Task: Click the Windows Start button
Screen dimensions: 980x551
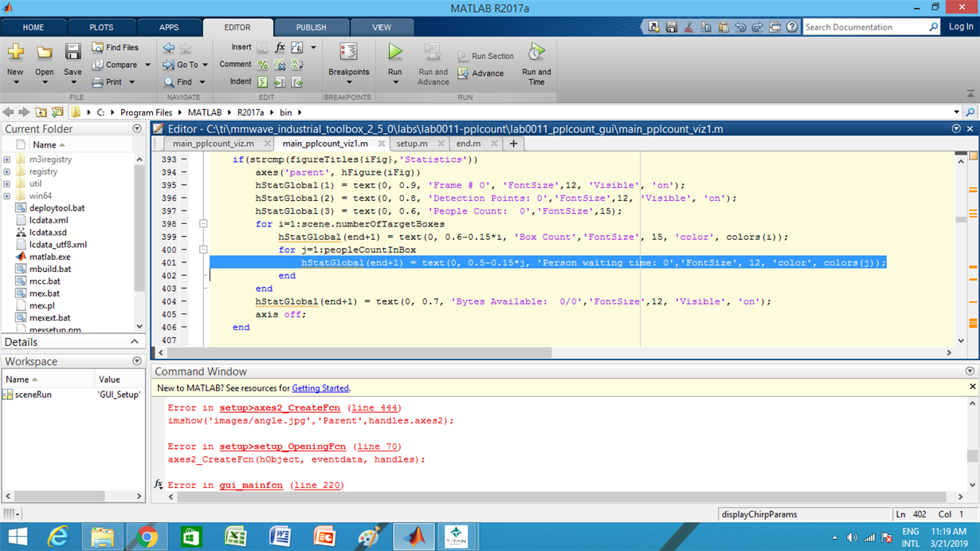Action: pyautogui.click(x=18, y=537)
